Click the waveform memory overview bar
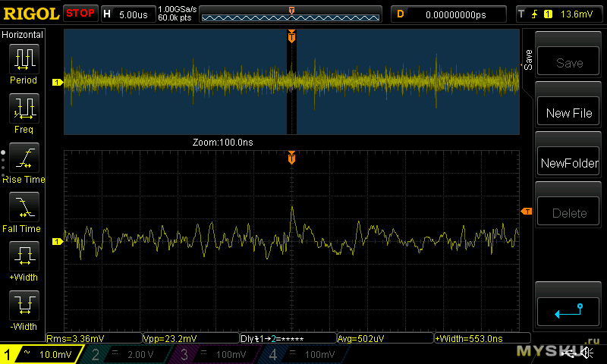The width and height of the screenshot is (607, 364). (x=291, y=14)
